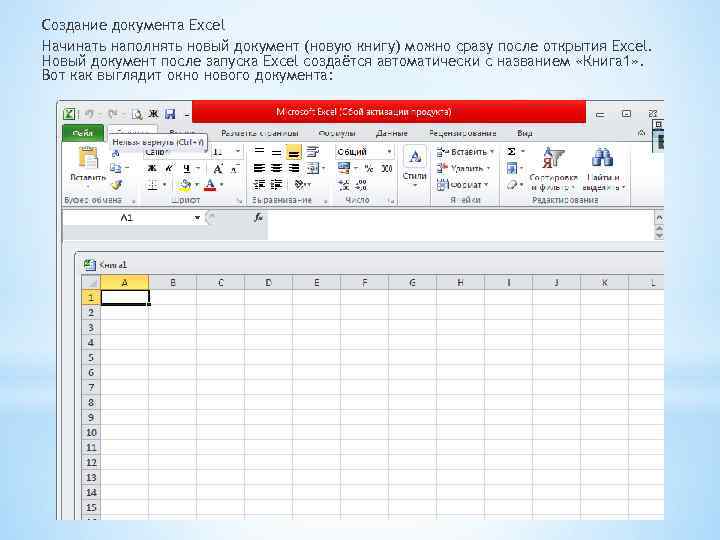Open the Merge and Center dropdown arrow
The height and width of the screenshot is (540, 720).
(x=324, y=169)
